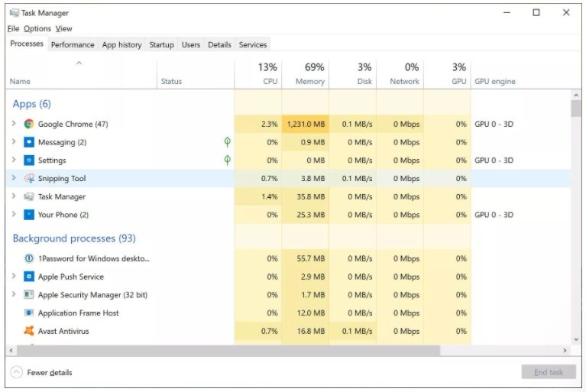Viewport: 586px width, 392px height.
Task: Click the Google Chrome process icon
Action: click(x=29, y=124)
